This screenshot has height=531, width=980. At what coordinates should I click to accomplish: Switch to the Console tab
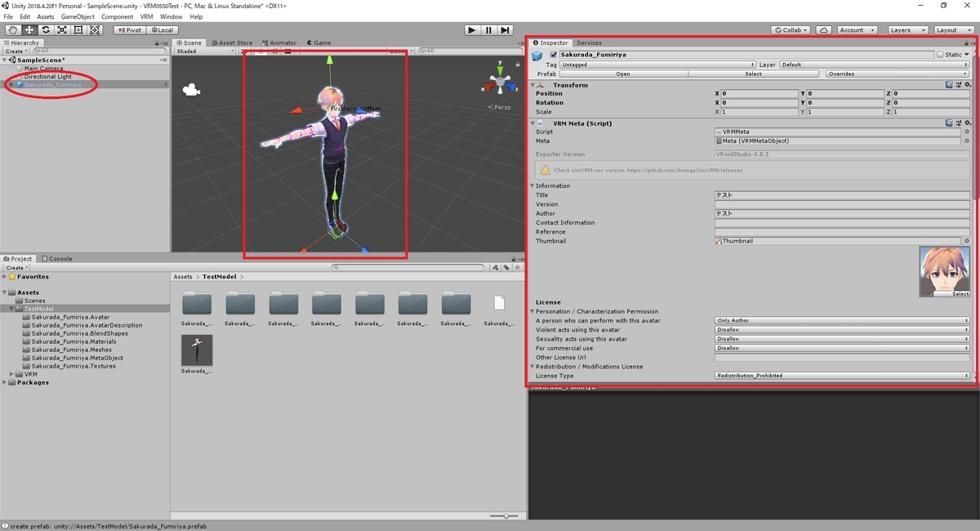coord(57,259)
